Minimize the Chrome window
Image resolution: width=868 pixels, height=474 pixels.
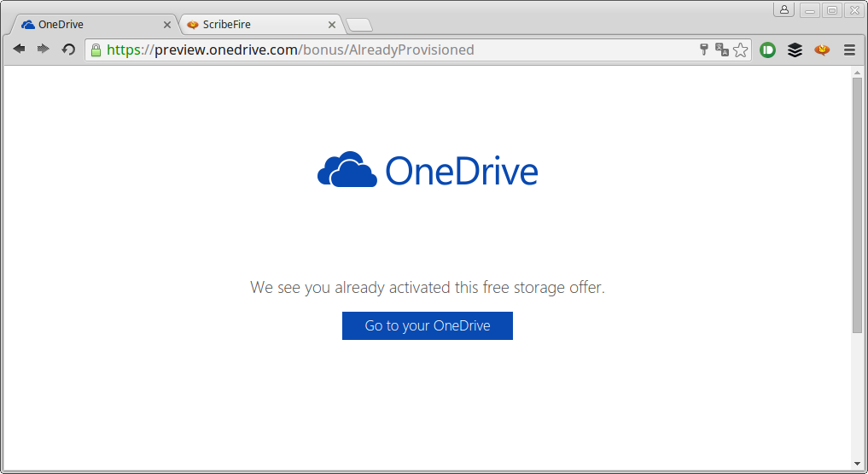click(810, 10)
